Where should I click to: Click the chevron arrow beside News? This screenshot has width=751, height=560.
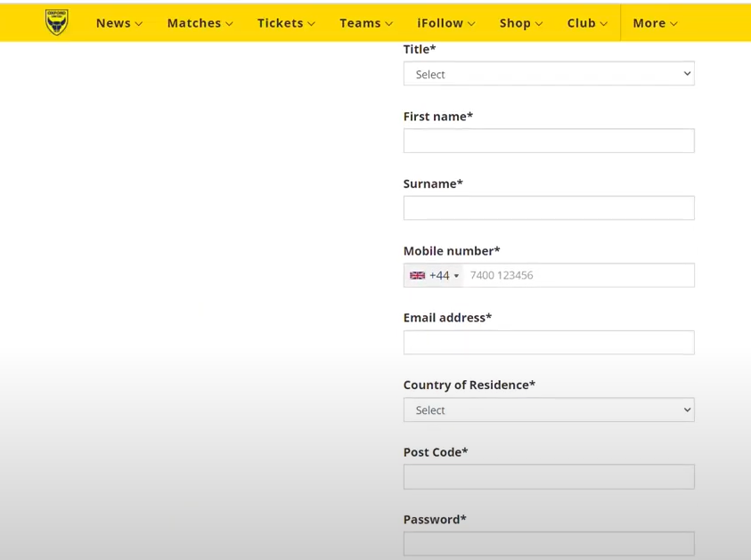point(139,24)
